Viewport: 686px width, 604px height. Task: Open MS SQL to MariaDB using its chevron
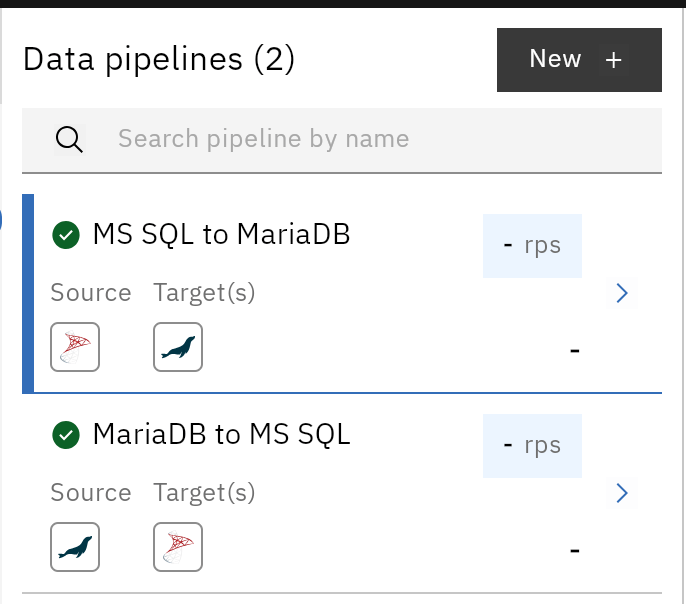[x=622, y=293]
